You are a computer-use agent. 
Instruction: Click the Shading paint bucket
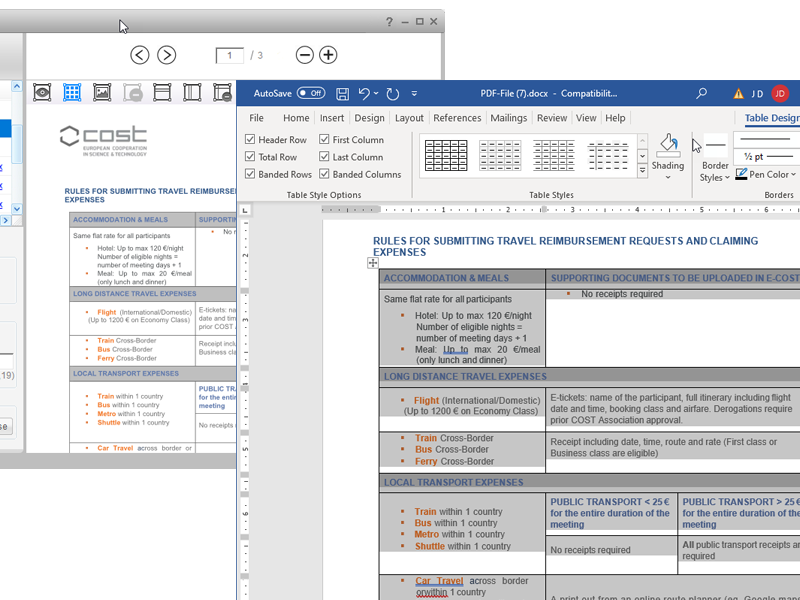(x=668, y=145)
